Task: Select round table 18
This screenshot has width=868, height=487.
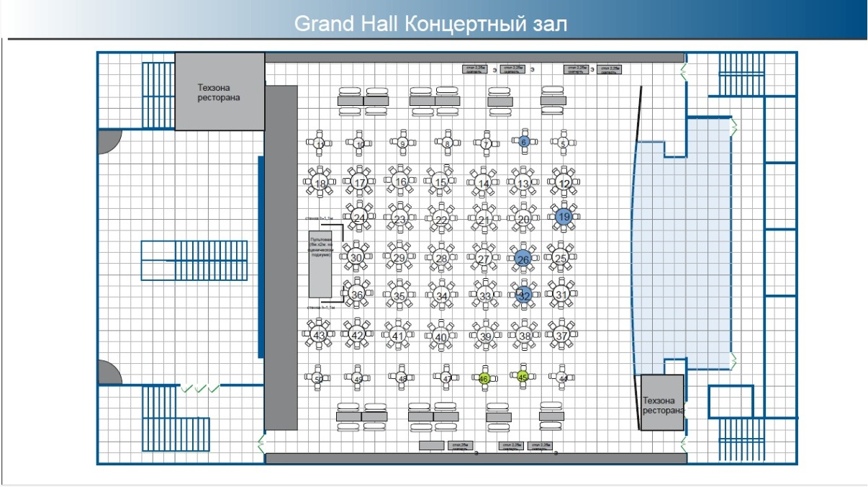Action: coord(320,184)
